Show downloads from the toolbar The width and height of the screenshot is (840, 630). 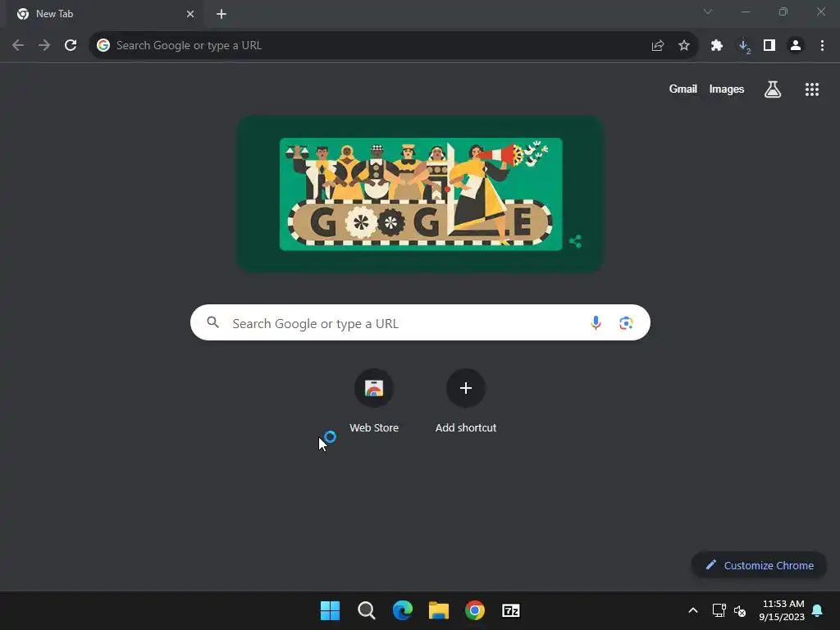click(743, 46)
